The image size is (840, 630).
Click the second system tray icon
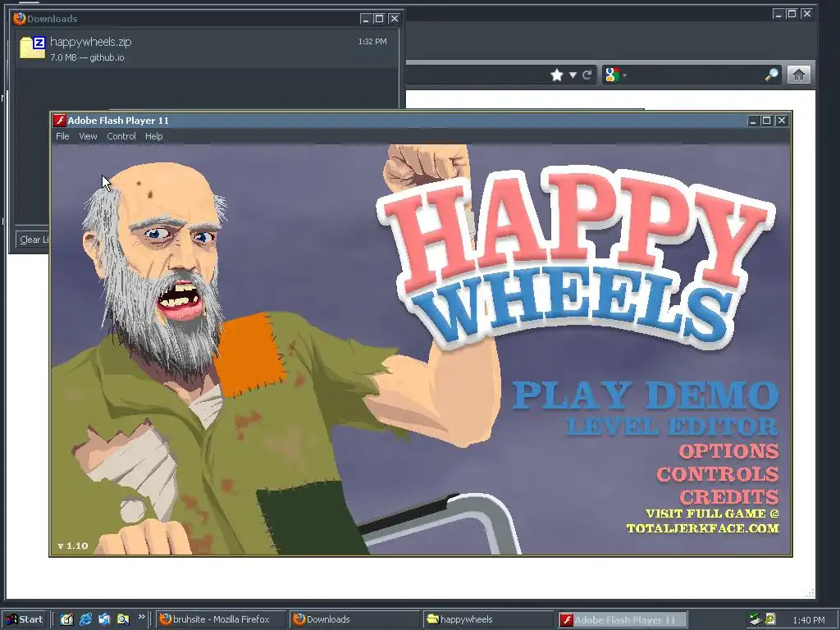[769, 619]
